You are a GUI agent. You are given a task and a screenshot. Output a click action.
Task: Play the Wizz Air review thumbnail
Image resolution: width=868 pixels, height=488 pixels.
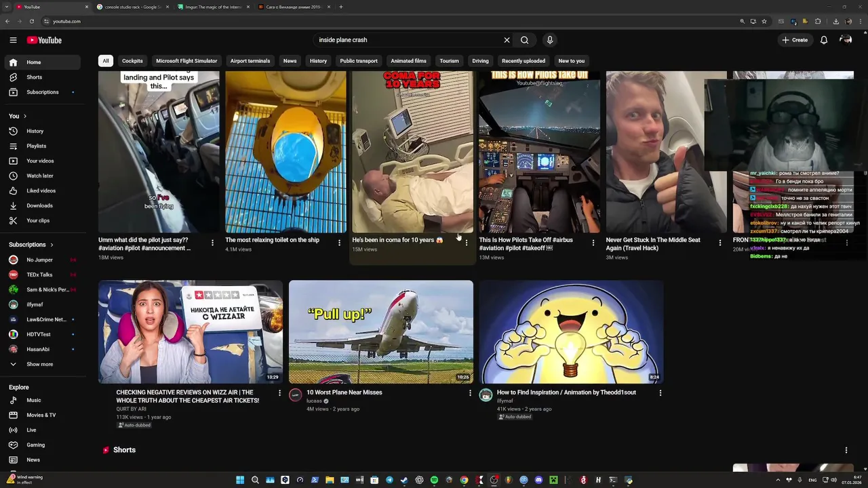191,332
